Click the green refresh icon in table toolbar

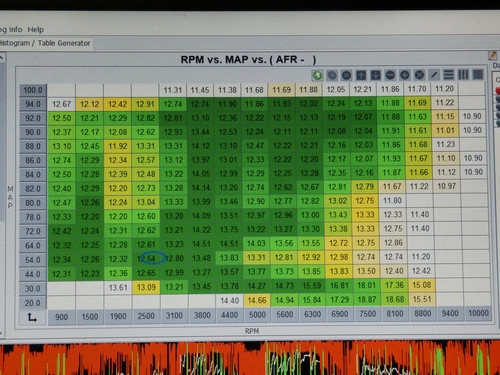(317, 75)
